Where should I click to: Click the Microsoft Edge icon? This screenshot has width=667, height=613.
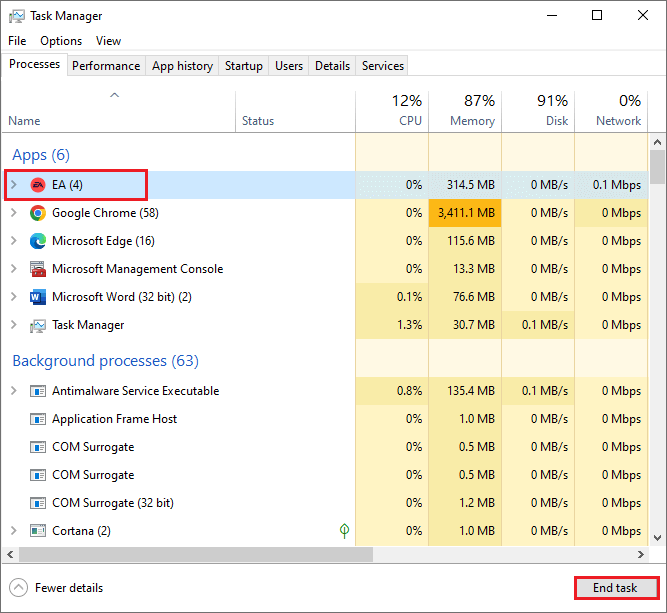click(x=38, y=241)
